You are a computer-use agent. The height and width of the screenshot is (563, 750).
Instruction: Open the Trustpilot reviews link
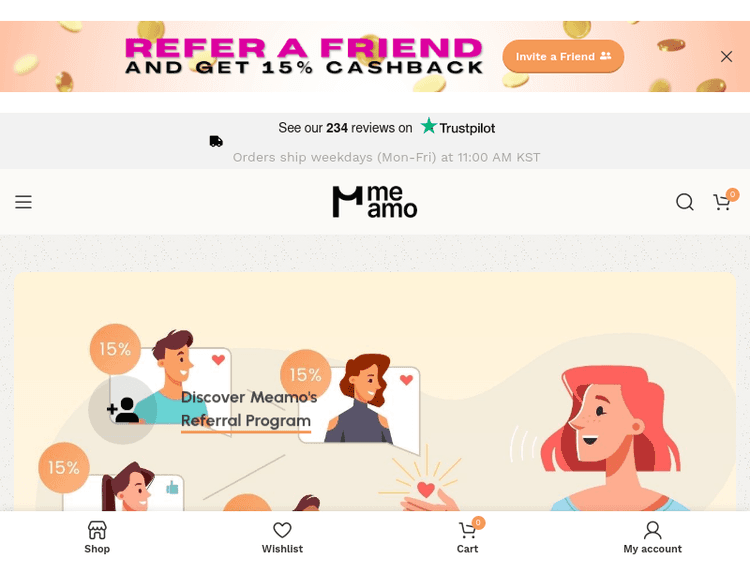[x=386, y=128]
